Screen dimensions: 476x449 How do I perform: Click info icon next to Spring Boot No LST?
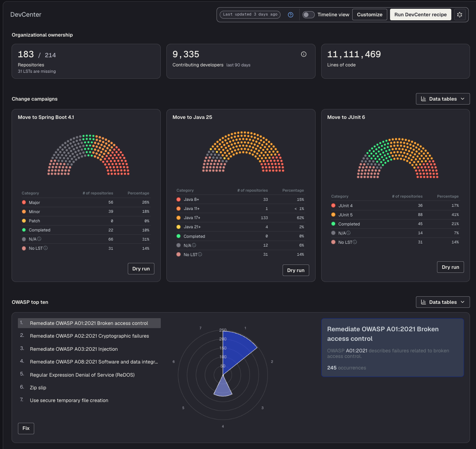click(x=45, y=248)
